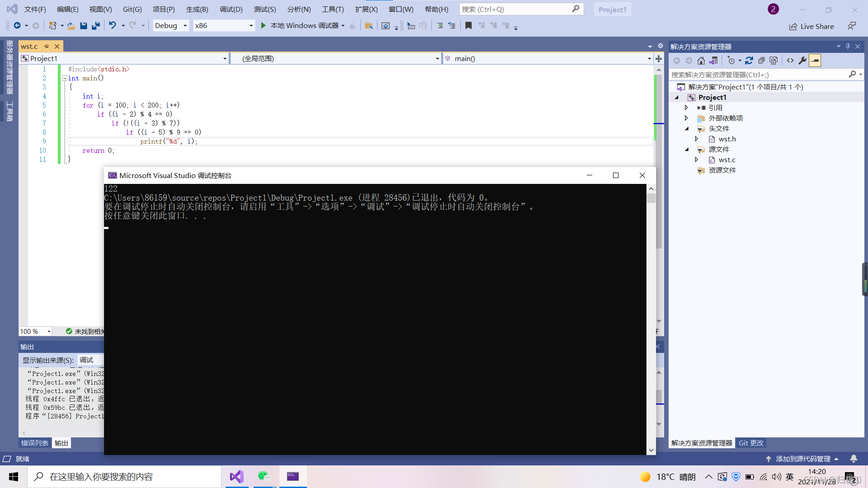Click the Save All double-floppy icon

pos(95,26)
